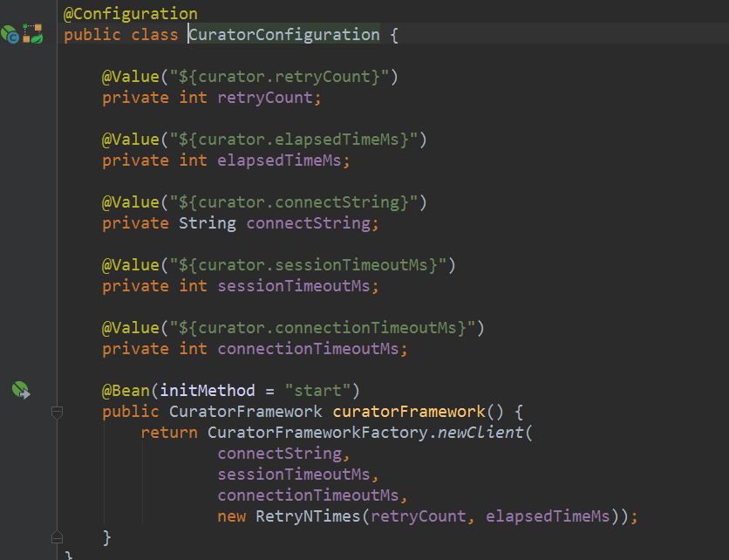Click the curatorFramework method name
The height and width of the screenshot is (560, 729).
pyautogui.click(x=409, y=412)
